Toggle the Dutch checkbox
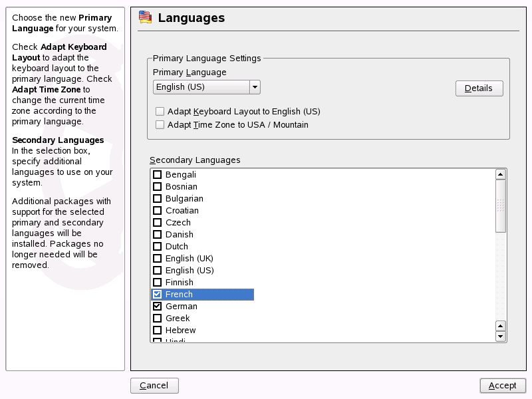Screen dimensions: 532x399 (x=158, y=247)
